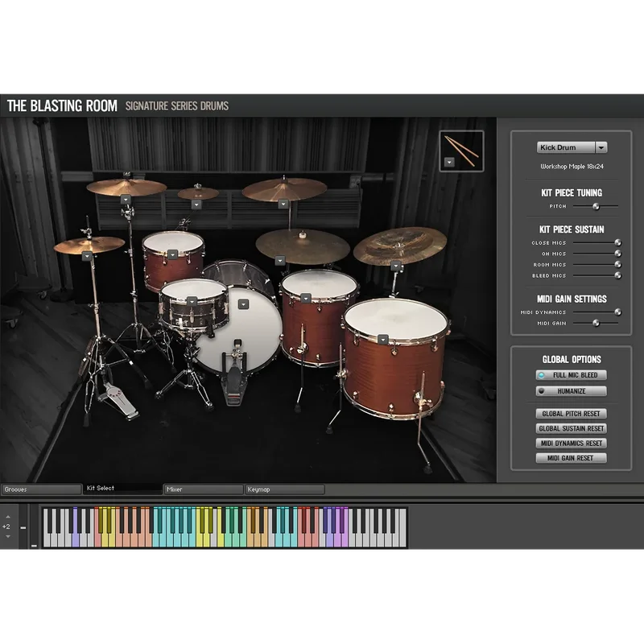
Task: Click the Room Mics sustain slider
Action: coord(597,265)
